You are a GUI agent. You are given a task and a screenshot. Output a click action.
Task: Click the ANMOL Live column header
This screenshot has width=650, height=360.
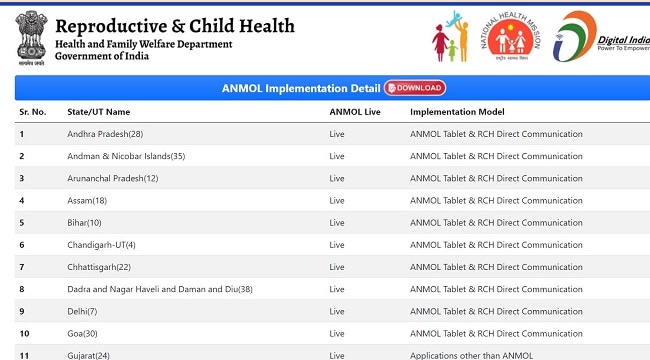point(355,112)
